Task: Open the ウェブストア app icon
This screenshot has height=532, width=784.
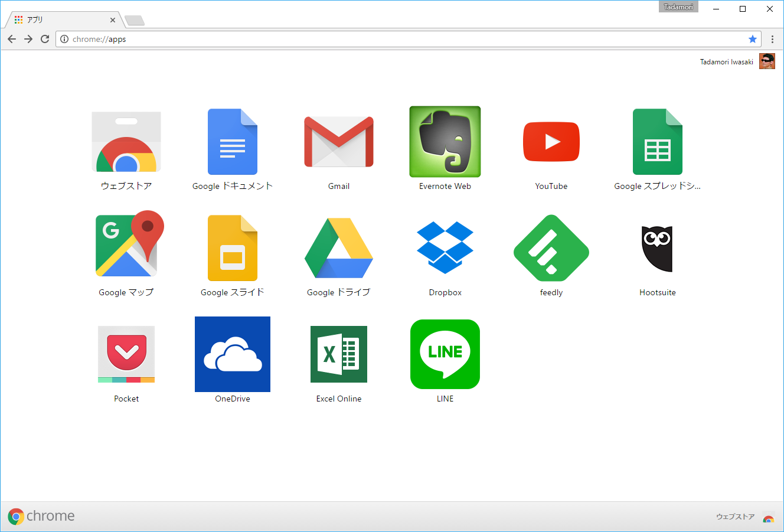Action: point(126,142)
